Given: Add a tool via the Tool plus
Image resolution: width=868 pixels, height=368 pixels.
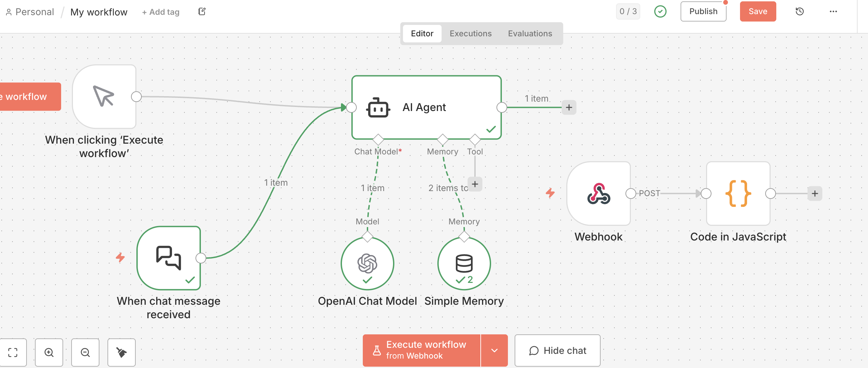Looking at the screenshot, I should 475,184.
